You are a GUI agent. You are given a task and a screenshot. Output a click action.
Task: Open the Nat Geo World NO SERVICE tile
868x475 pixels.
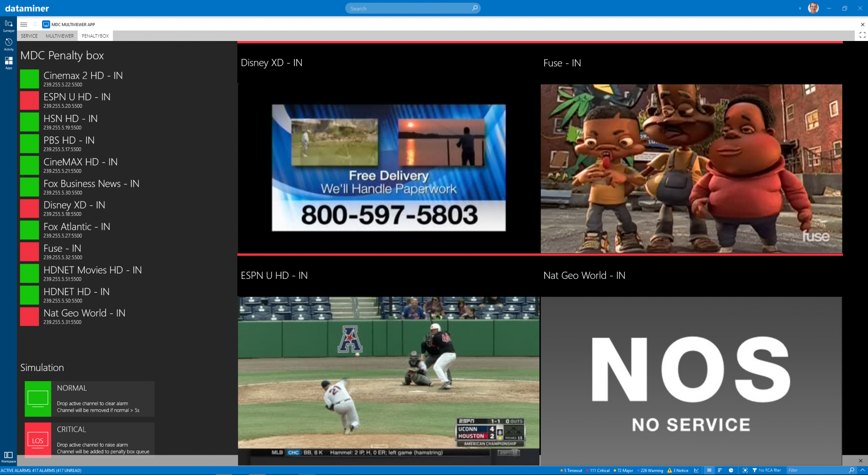691,381
